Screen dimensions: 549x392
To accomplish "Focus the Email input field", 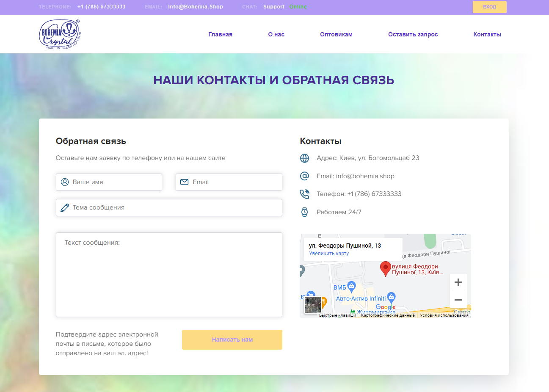I will (229, 182).
